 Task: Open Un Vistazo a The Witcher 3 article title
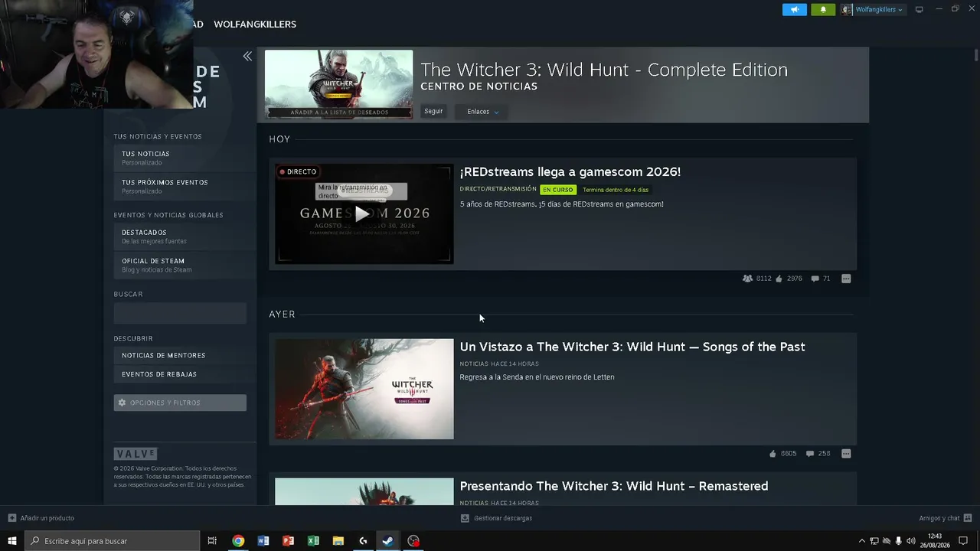pyautogui.click(x=632, y=347)
